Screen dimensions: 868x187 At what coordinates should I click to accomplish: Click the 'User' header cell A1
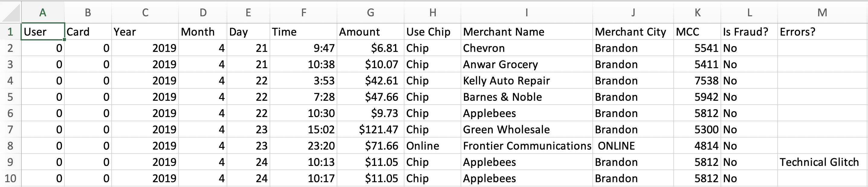coord(43,32)
